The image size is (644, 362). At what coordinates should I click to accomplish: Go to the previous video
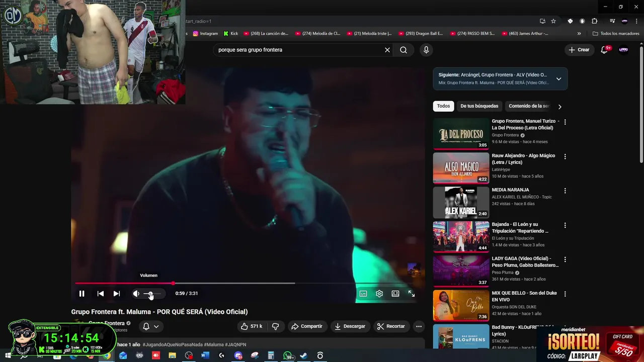(101, 294)
